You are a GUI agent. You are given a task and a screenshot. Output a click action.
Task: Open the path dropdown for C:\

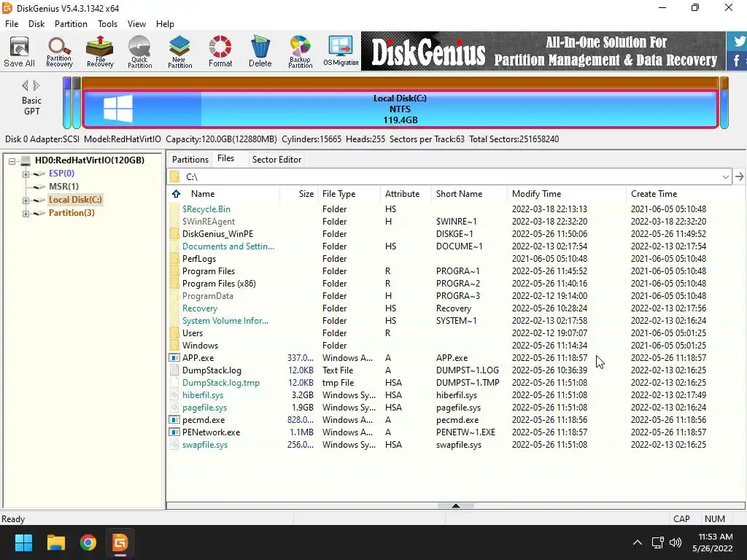[725, 176]
